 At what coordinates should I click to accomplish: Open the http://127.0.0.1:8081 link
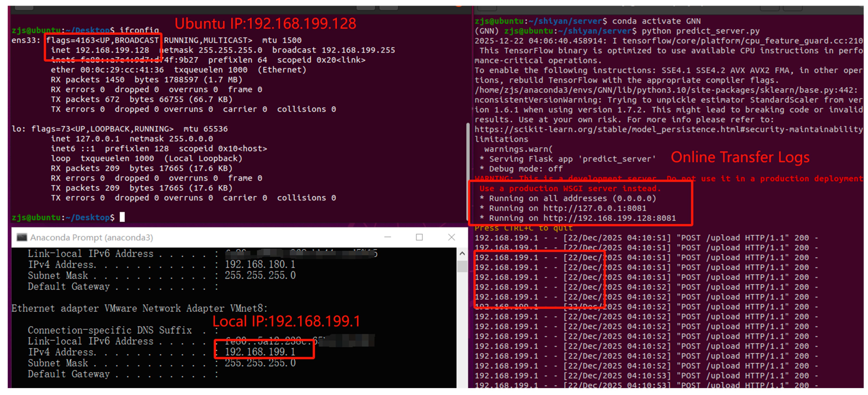pyautogui.click(x=595, y=208)
